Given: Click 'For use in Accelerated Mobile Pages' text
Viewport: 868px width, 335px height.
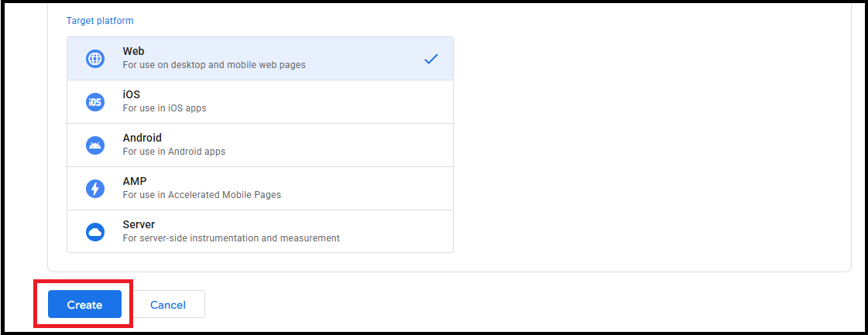Looking at the screenshot, I should (201, 195).
